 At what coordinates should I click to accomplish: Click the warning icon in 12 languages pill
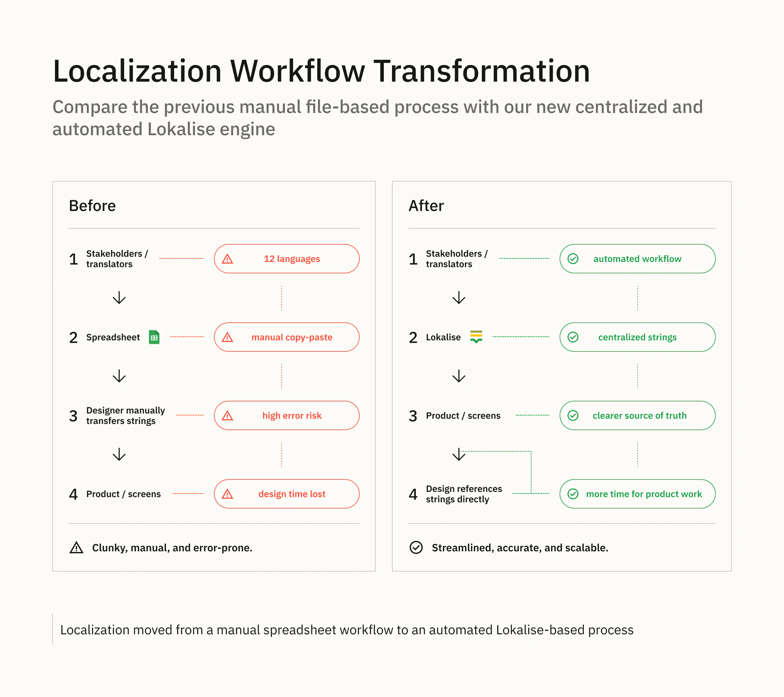pyautogui.click(x=227, y=259)
